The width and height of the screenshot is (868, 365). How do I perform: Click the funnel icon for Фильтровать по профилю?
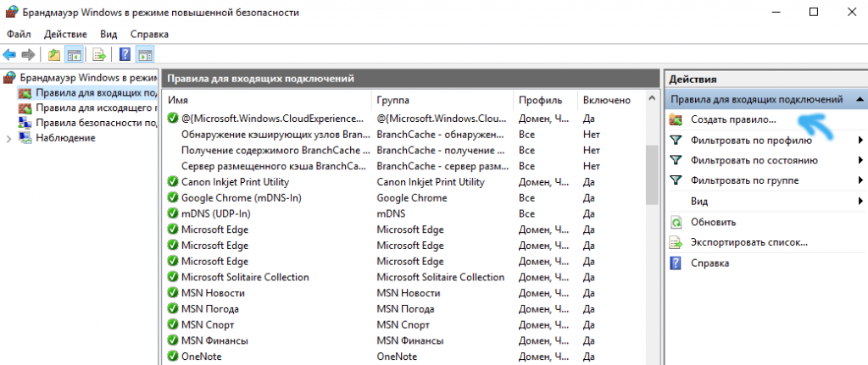(676, 141)
